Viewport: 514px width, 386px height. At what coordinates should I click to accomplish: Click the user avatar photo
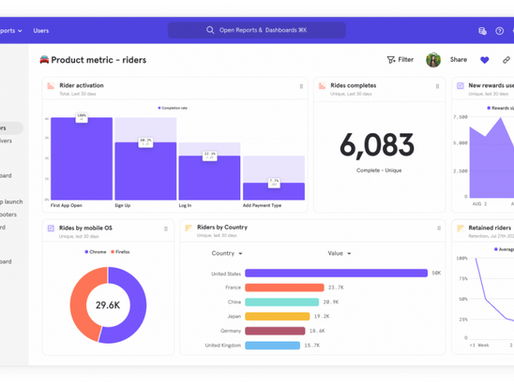[x=433, y=60]
